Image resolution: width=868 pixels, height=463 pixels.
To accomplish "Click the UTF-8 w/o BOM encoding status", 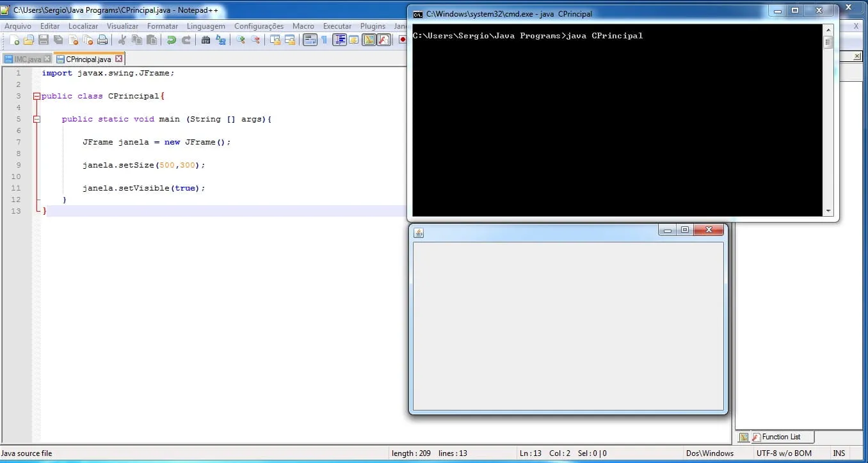I will pyautogui.click(x=784, y=453).
